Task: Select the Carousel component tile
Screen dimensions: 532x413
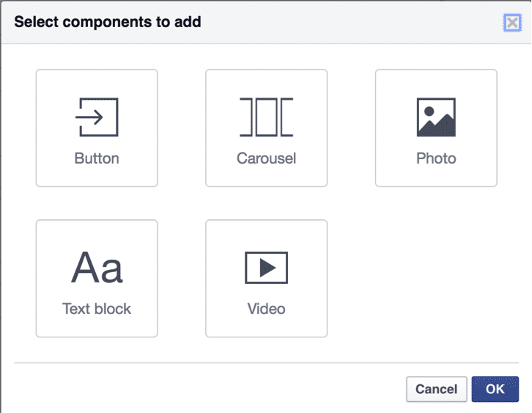Action: click(266, 128)
